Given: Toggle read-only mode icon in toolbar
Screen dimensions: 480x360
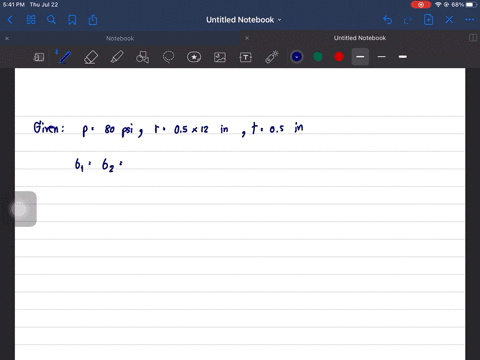Looking at the screenshot, I should tap(39, 57).
